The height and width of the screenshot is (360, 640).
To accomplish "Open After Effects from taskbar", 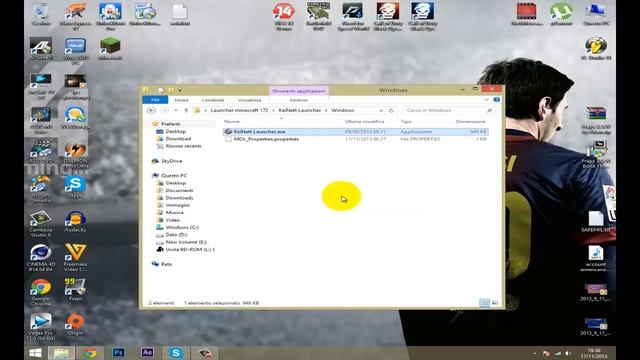I will click(147, 353).
